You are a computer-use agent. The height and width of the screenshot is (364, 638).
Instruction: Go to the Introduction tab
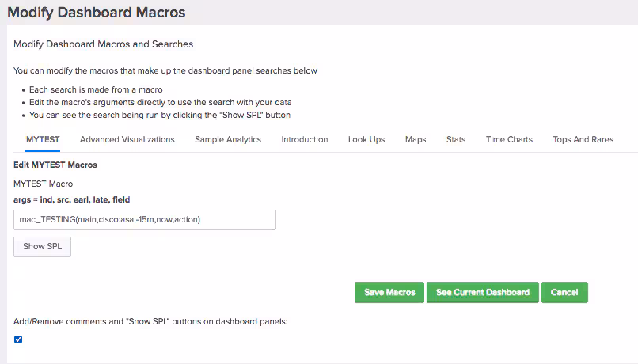click(305, 139)
